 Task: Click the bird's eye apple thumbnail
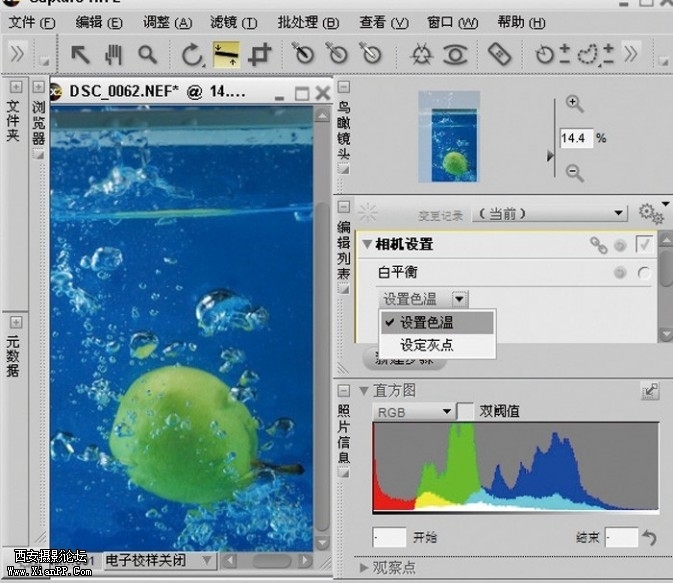tap(449, 136)
